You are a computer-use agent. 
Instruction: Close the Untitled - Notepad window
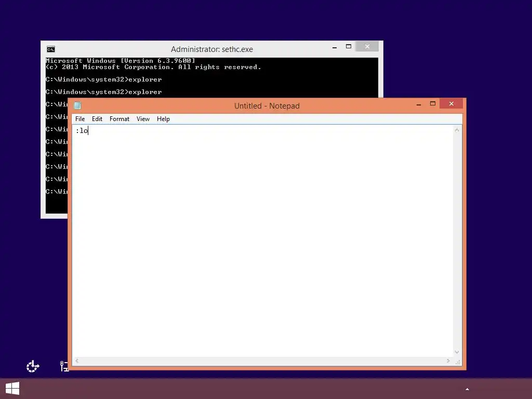pos(451,104)
